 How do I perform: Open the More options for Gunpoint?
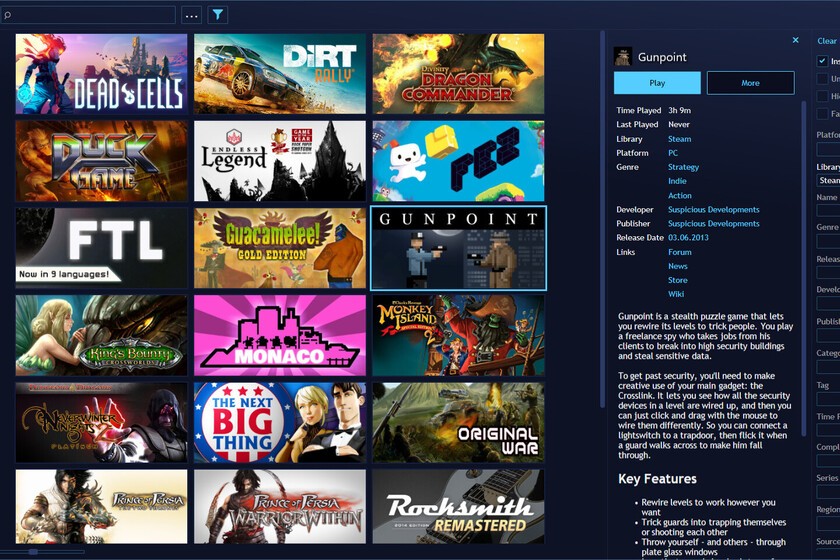click(x=751, y=83)
